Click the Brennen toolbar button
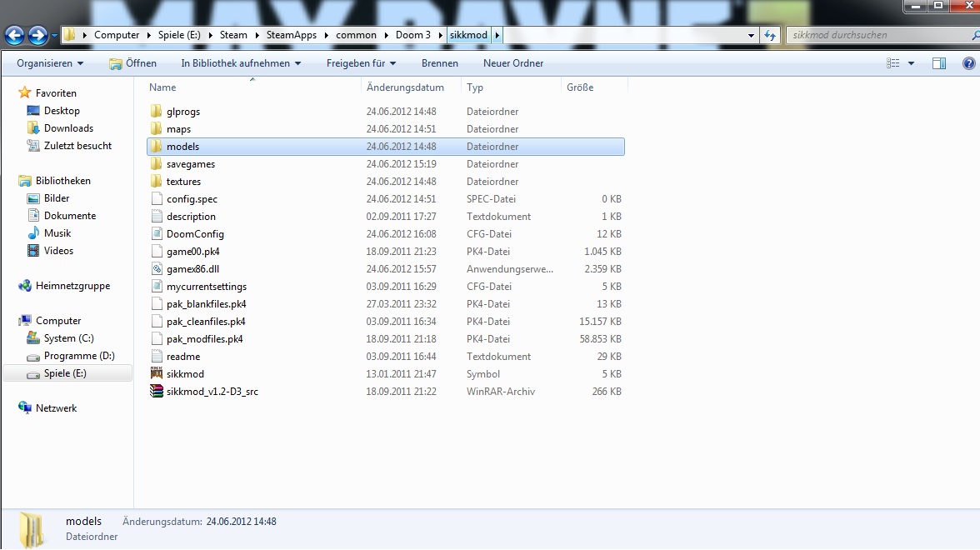980x550 pixels. pos(439,63)
